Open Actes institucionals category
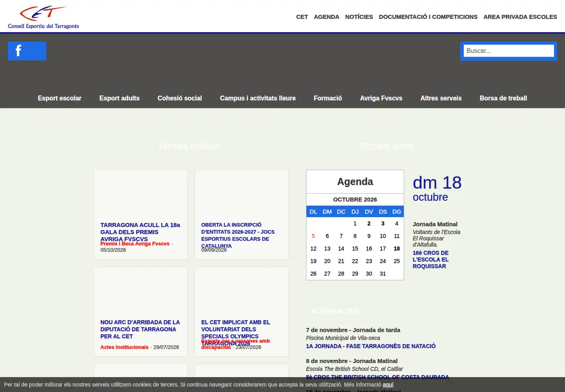 (124, 347)
